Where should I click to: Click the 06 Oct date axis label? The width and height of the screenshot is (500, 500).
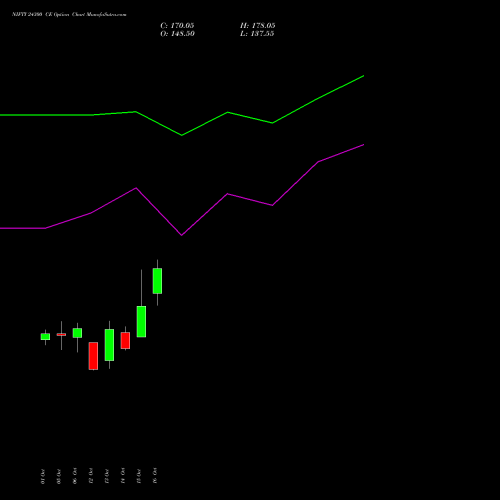tap(75, 476)
